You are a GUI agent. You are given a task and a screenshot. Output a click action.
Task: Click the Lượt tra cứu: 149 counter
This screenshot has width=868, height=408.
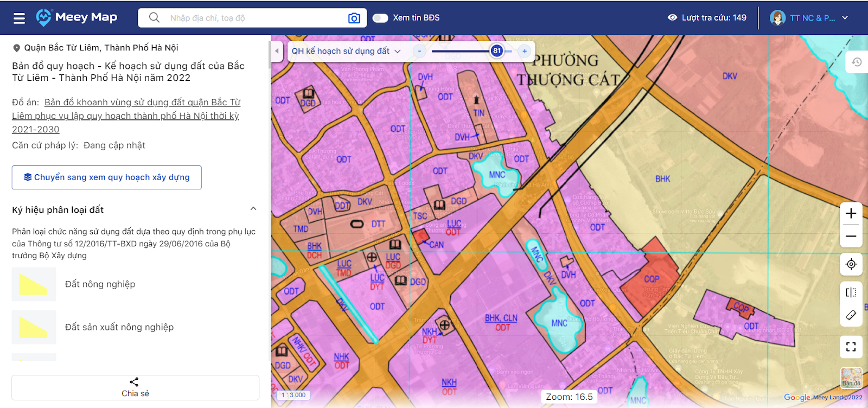pos(714,18)
